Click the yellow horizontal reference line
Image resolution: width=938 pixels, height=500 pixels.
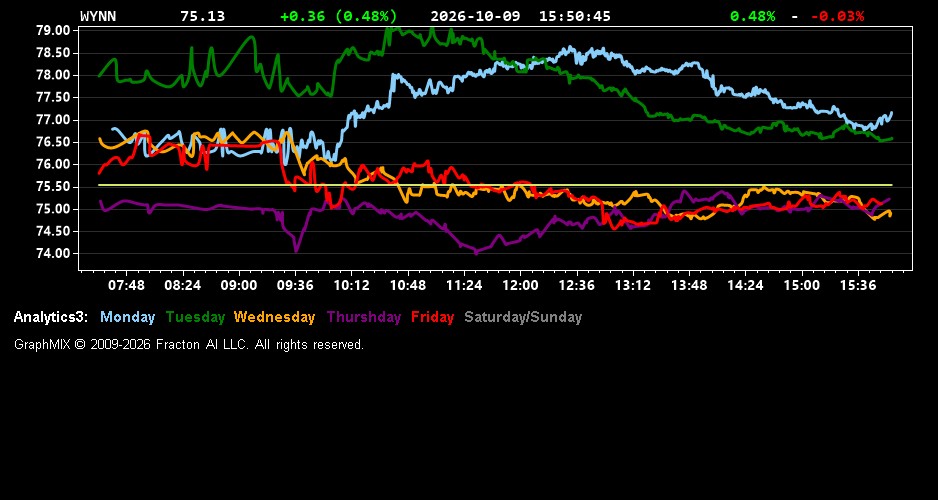click(x=495, y=185)
